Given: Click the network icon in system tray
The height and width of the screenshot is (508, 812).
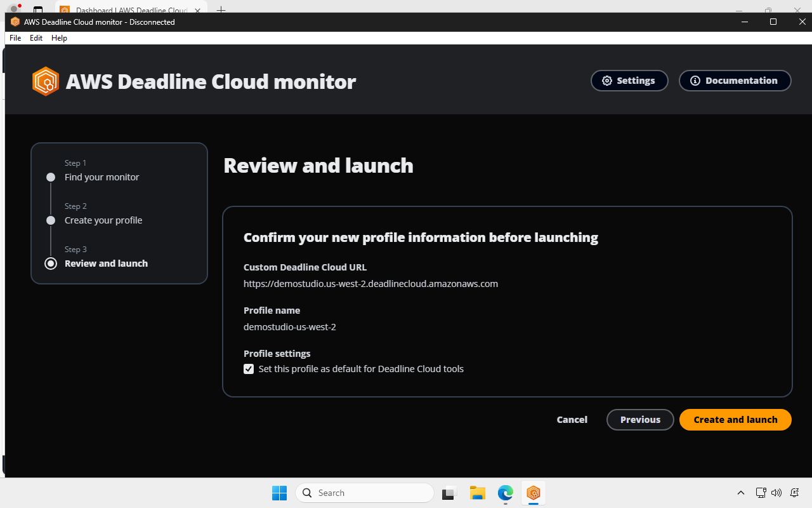Looking at the screenshot, I should [x=760, y=493].
